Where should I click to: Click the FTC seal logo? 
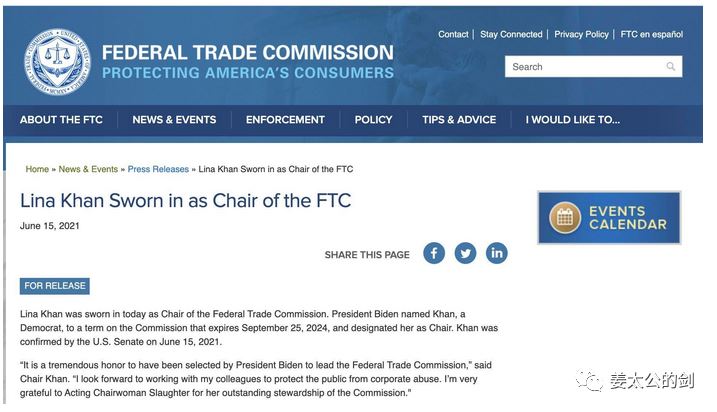[57, 62]
